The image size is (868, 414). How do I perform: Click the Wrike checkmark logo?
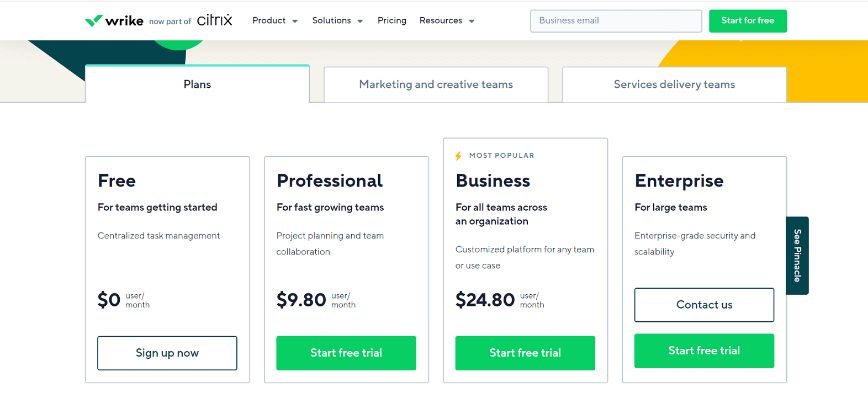(x=94, y=20)
